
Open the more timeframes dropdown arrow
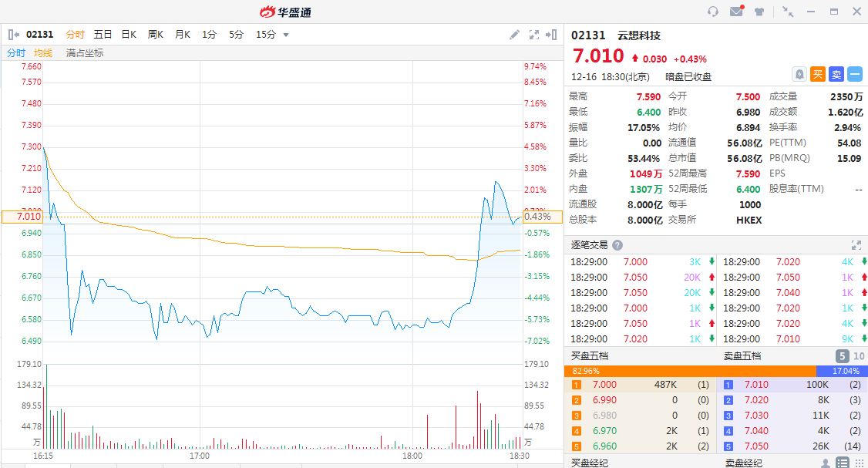[x=286, y=35]
